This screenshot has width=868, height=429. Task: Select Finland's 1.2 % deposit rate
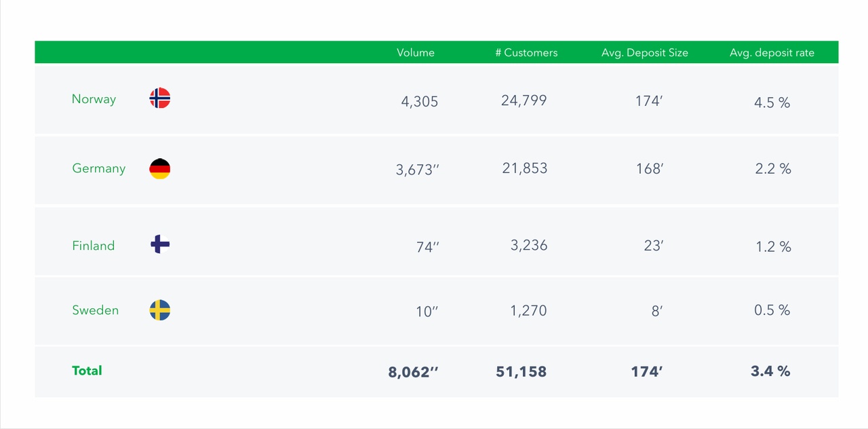[x=773, y=246]
